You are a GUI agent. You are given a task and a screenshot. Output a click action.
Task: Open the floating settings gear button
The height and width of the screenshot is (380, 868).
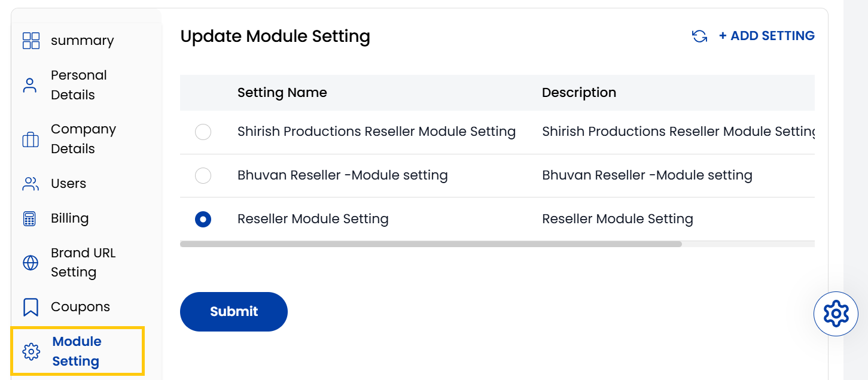(836, 313)
